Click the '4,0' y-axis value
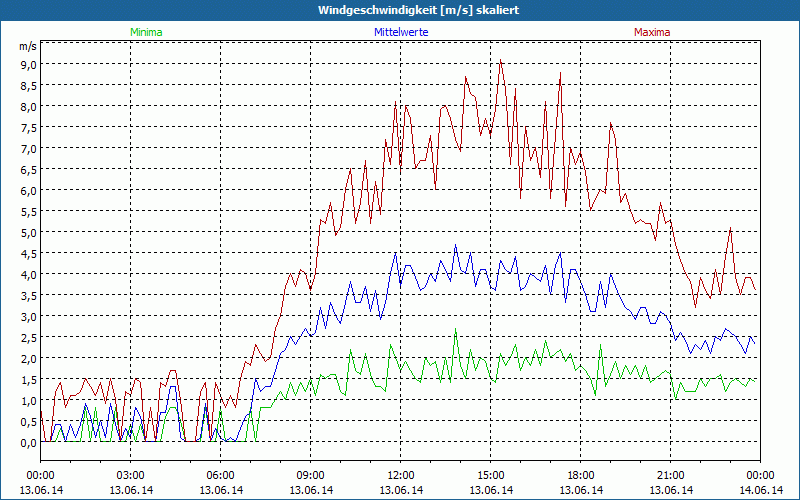 (x=29, y=274)
